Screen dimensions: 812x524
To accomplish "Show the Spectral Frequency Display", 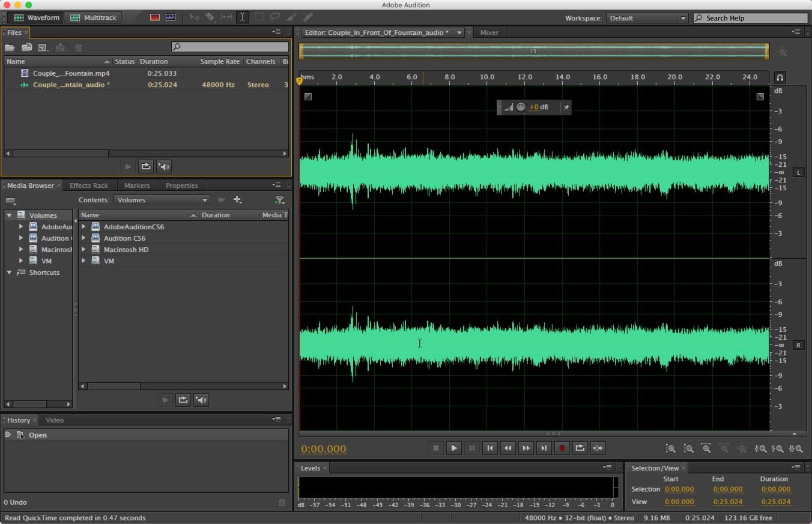I will click(x=155, y=17).
